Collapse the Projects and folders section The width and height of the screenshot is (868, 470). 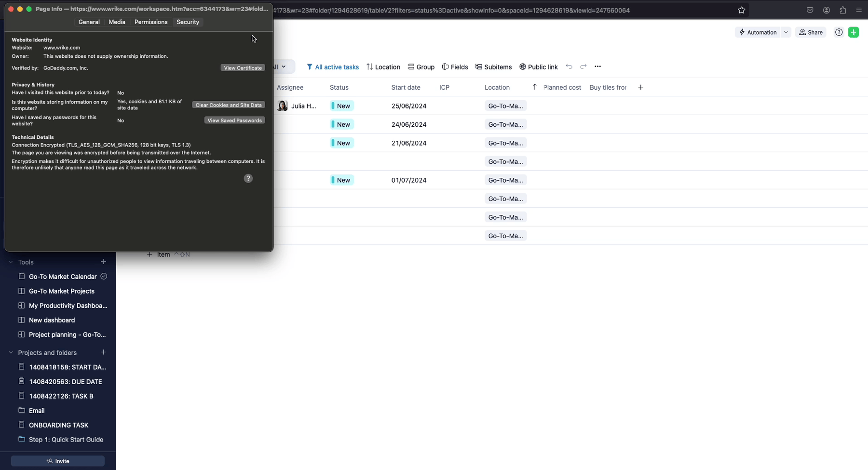(11, 353)
